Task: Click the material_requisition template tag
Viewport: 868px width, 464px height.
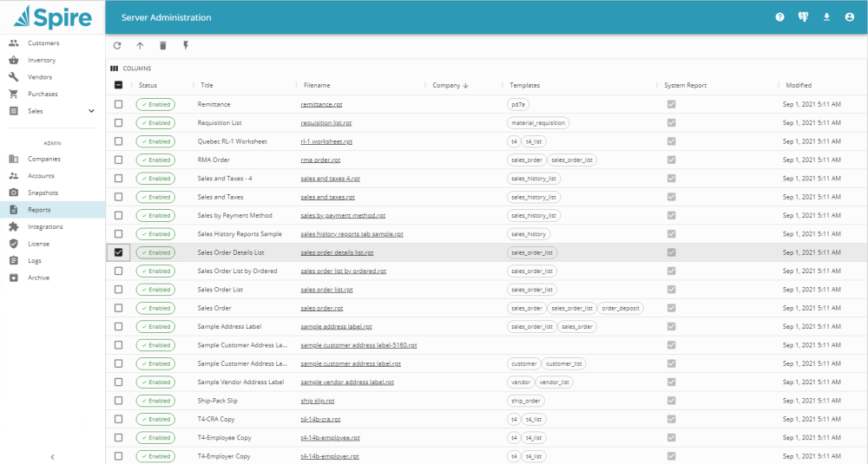Action: coord(538,123)
